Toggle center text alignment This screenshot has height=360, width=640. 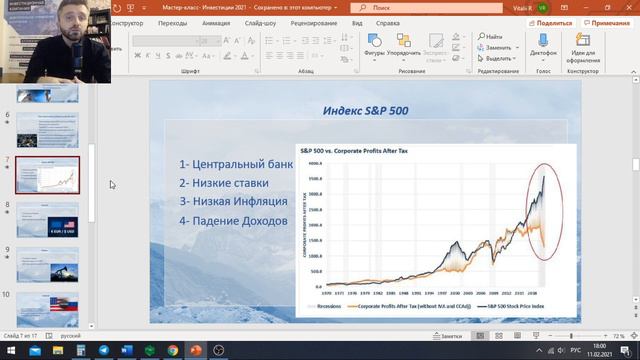(279, 56)
